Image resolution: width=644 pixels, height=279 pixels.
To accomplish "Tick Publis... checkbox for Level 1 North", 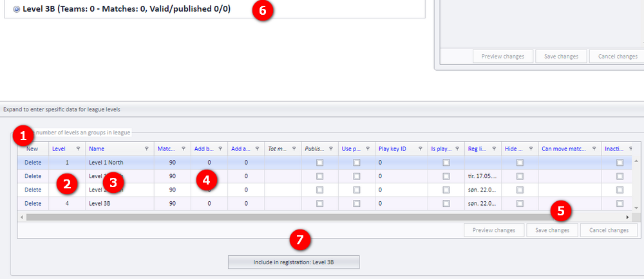I will coord(319,163).
